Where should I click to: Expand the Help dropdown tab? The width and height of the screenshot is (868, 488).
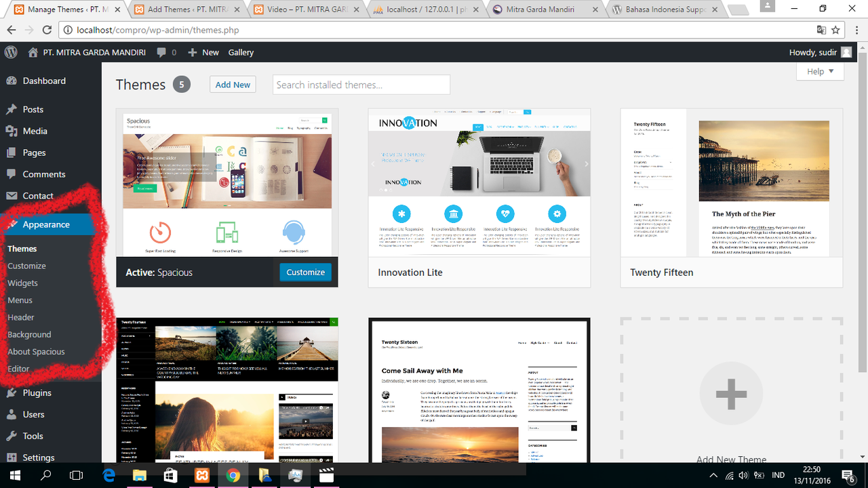coord(820,71)
